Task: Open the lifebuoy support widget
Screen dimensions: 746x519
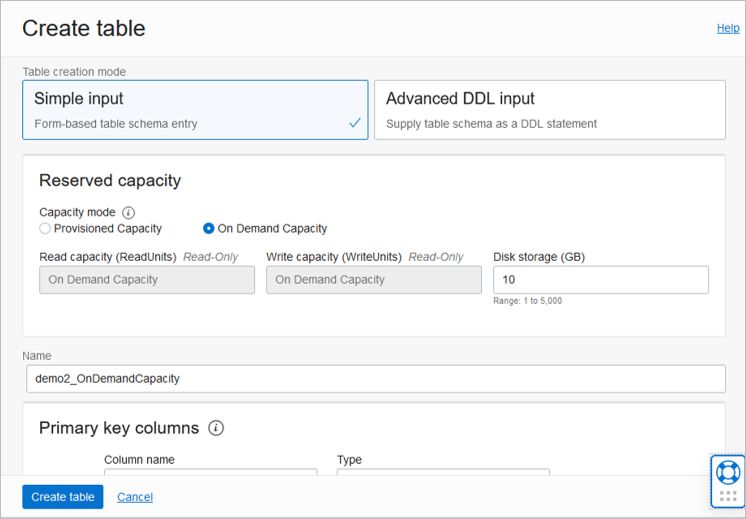Action: point(728,472)
